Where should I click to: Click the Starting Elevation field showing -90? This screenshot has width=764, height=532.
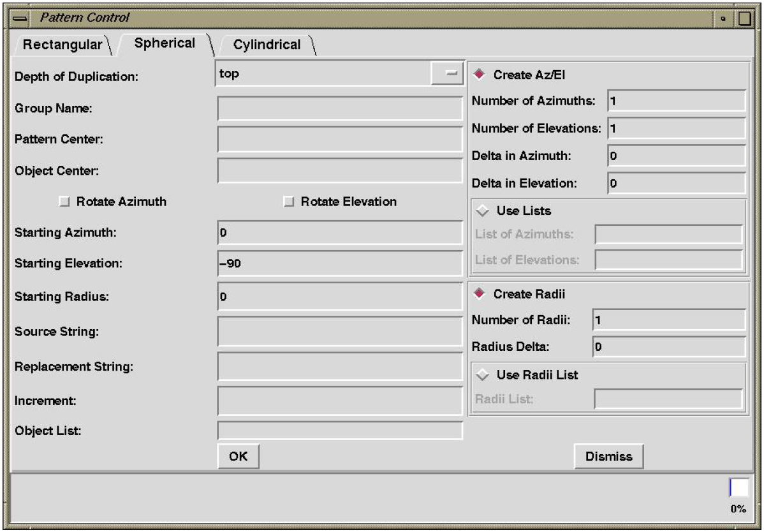(x=340, y=263)
